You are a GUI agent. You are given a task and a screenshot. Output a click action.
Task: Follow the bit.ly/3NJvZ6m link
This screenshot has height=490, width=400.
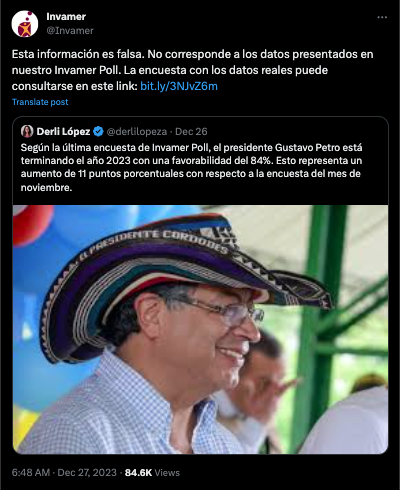(x=179, y=86)
